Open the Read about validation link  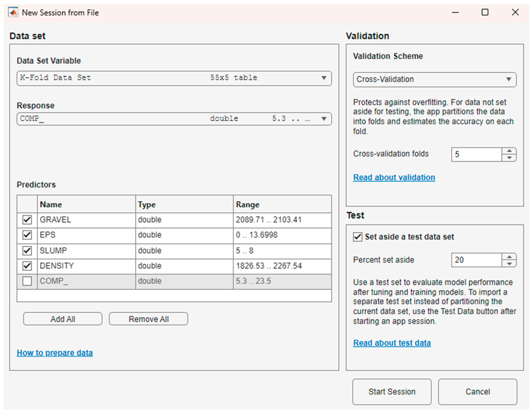coord(394,177)
